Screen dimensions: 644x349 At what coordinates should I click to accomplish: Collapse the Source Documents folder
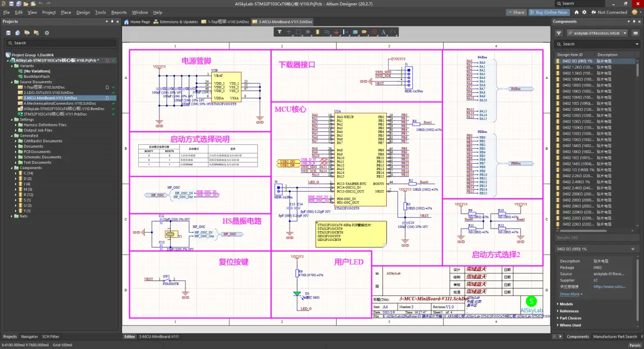click(12, 82)
